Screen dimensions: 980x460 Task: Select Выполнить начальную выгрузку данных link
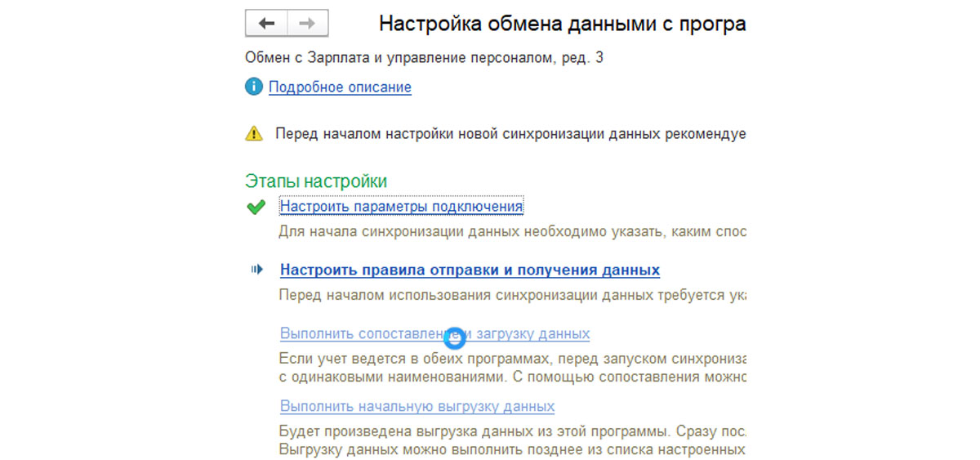click(417, 406)
